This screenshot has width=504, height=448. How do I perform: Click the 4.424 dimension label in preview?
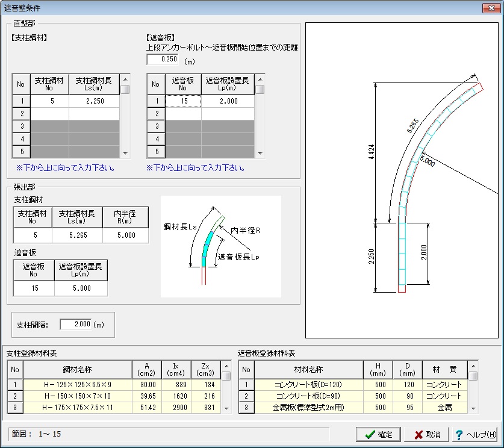(x=372, y=152)
